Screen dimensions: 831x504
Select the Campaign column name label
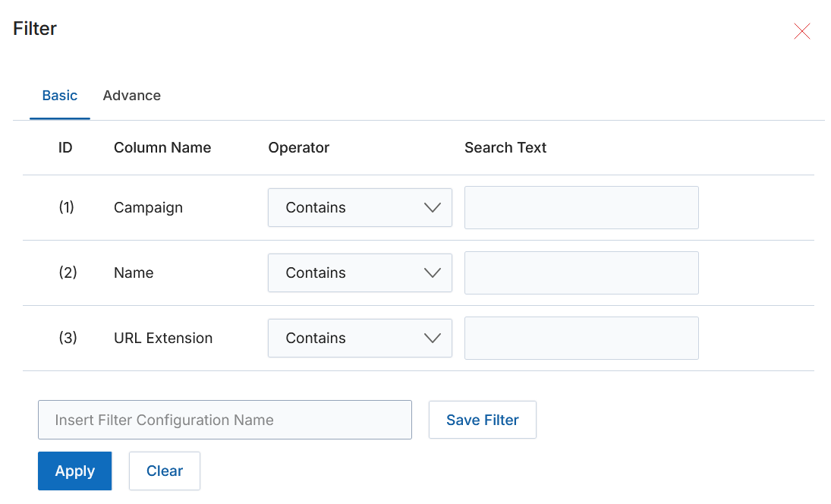point(148,208)
